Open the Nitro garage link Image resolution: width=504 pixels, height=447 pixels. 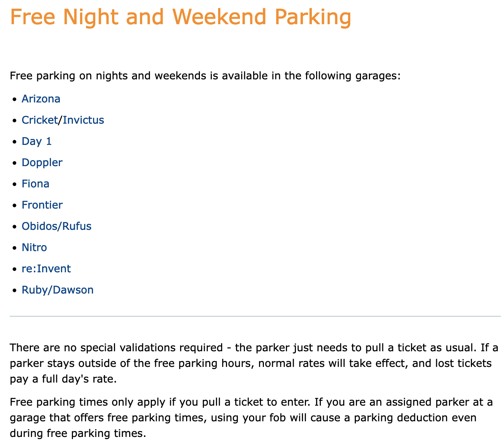click(x=34, y=247)
